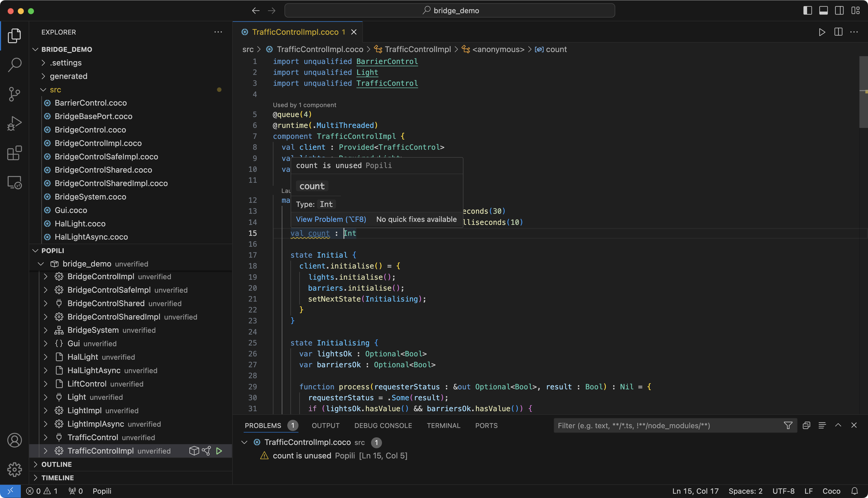Image resolution: width=868 pixels, height=498 pixels.
Task: Open the Extensions view
Action: [14, 153]
